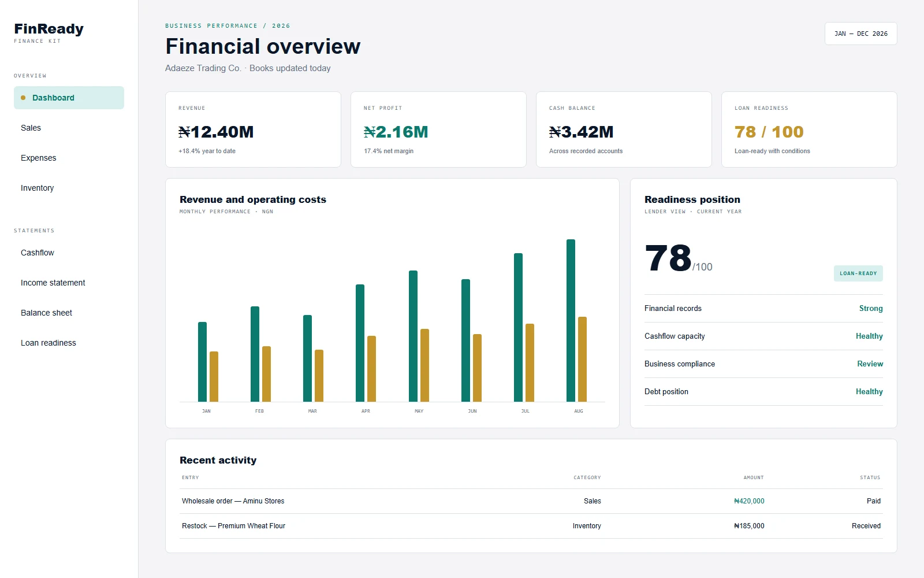Viewport: 924px width, 578px height.
Task: Click the Sales category cell
Action: [x=593, y=501]
